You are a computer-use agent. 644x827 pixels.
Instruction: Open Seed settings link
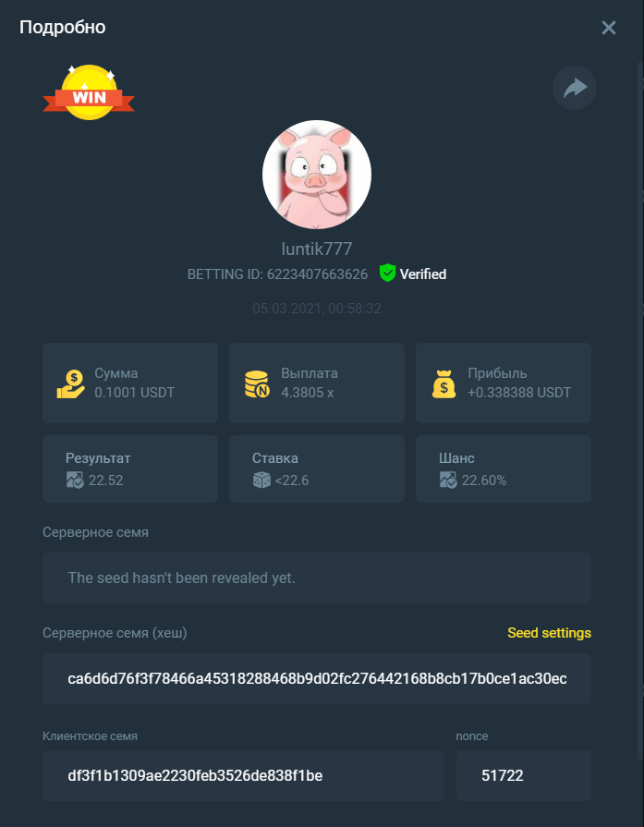(549, 633)
